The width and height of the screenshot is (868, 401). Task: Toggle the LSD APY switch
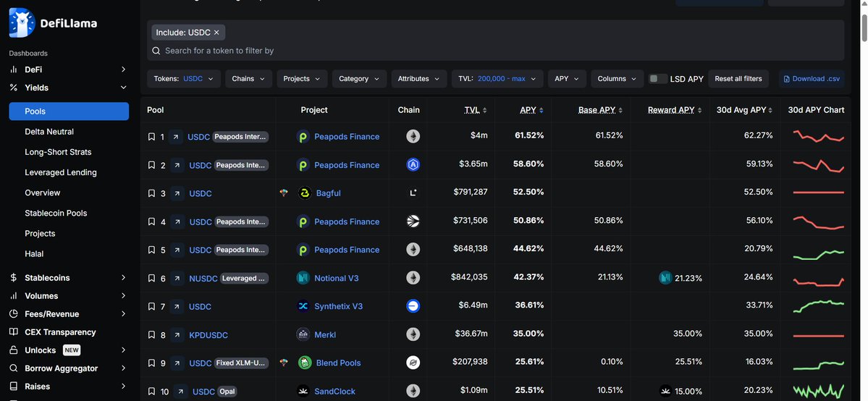[657, 79]
